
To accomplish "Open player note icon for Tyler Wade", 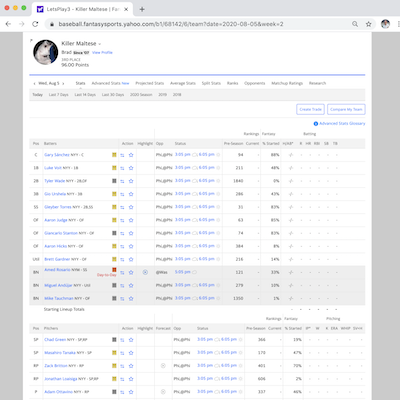I will (114, 181).
